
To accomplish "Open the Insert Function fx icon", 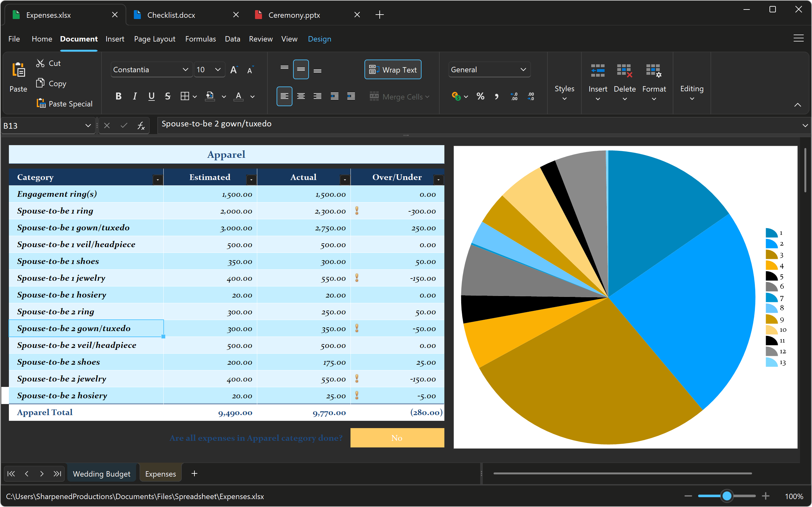I will 140,125.
